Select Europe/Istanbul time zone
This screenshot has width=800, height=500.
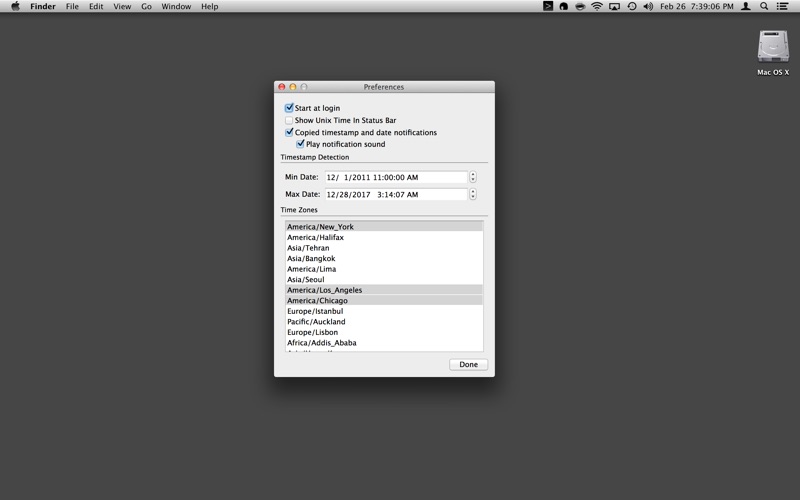[384, 311]
